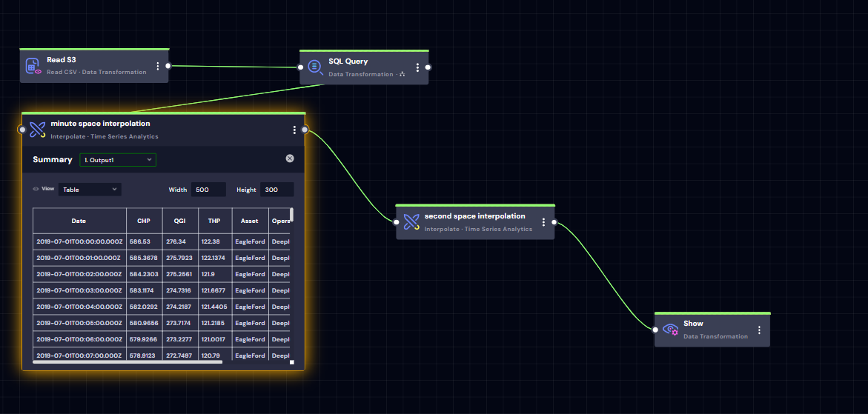Viewport: 868px width, 414px height.
Task: Click the second space interpolation node icon
Action: [x=411, y=222]
